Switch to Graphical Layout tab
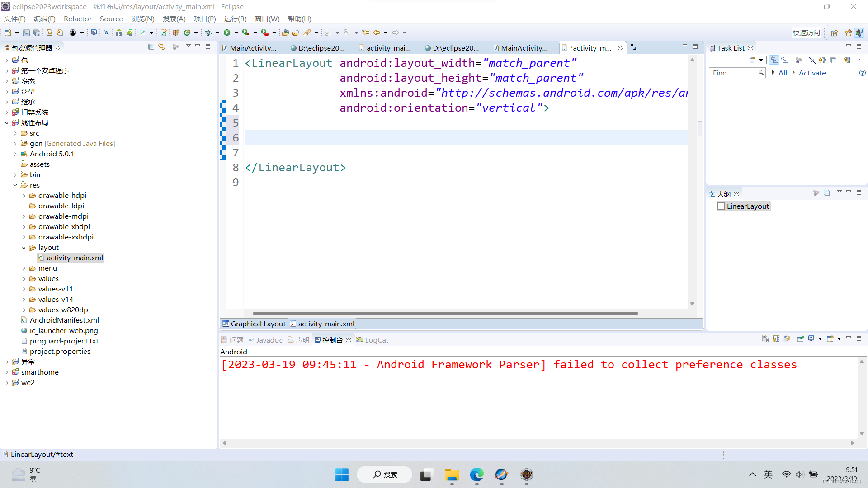868x488 pixels. (x=254, y=324)
